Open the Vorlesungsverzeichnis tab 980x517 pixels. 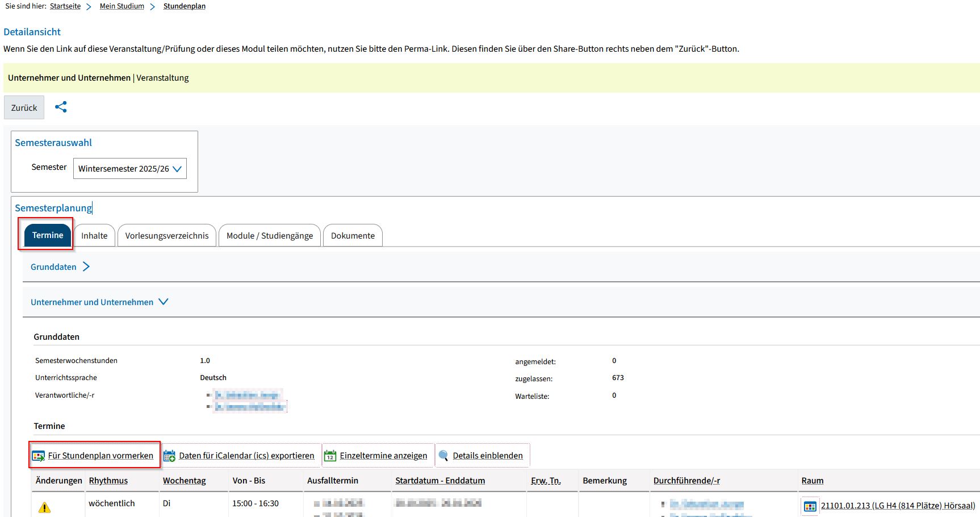point(167,236)
